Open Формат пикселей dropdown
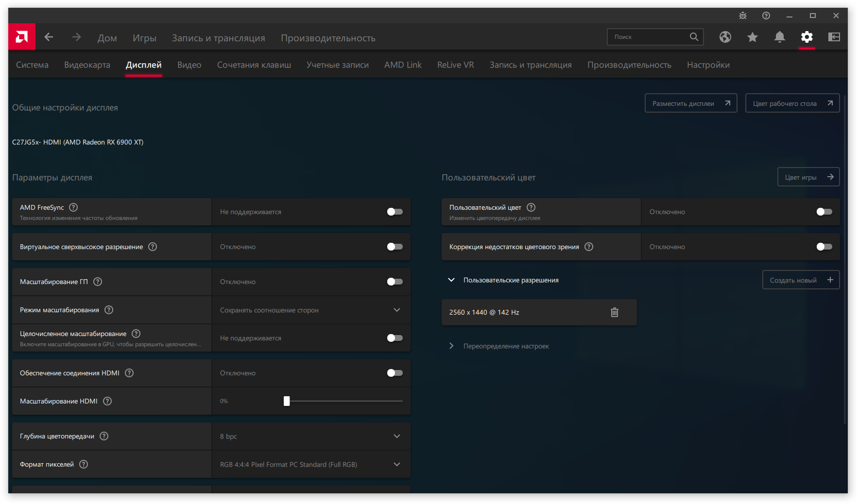Image resolution: width=858 pixels, height=504 pixels. point(311,464)
